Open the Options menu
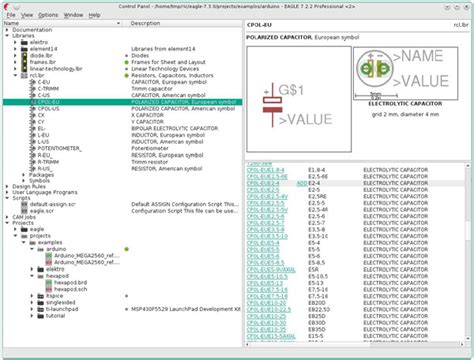Viewport: 474px width, 360px height. tap(48, 15)
